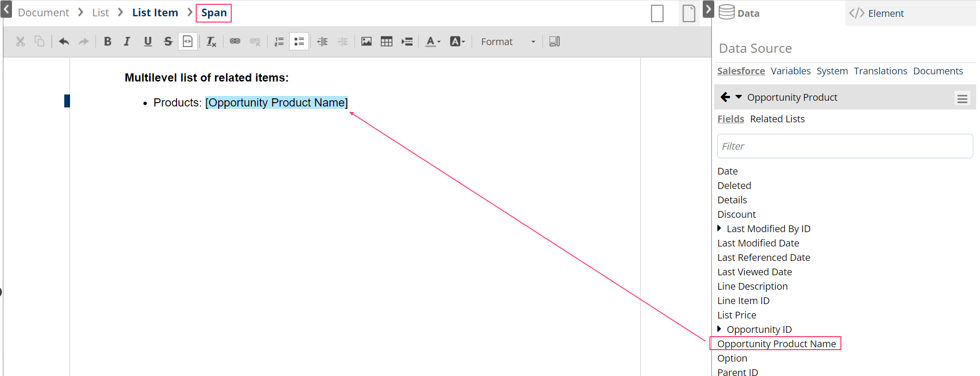Open the Format dropdown
Screen dimensions: 980x376
508,42
